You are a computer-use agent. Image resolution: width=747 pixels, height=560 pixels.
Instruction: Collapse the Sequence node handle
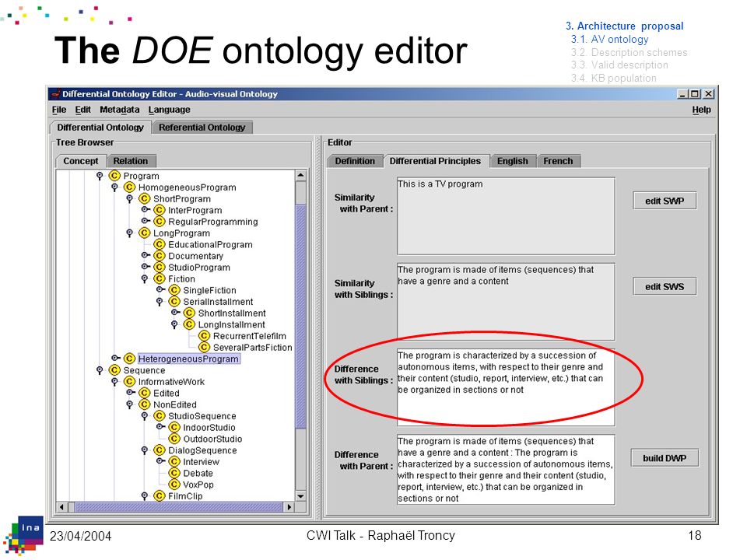point(100,370)
